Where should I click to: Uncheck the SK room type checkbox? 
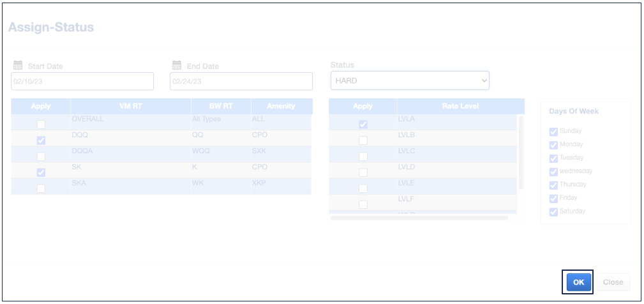pyautogui.click(x=41, y=172)
